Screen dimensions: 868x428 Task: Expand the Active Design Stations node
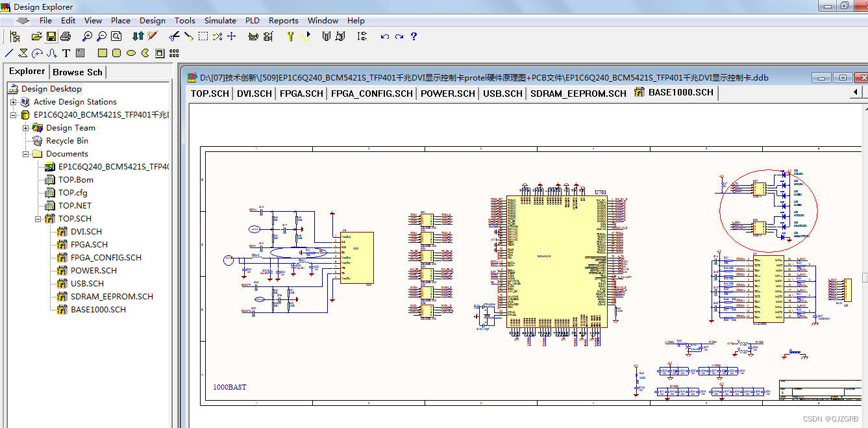[x=13, y=101]
